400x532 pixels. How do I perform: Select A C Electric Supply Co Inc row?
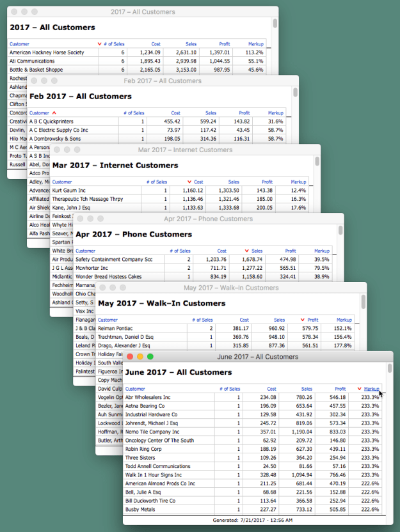coord(157,130)
